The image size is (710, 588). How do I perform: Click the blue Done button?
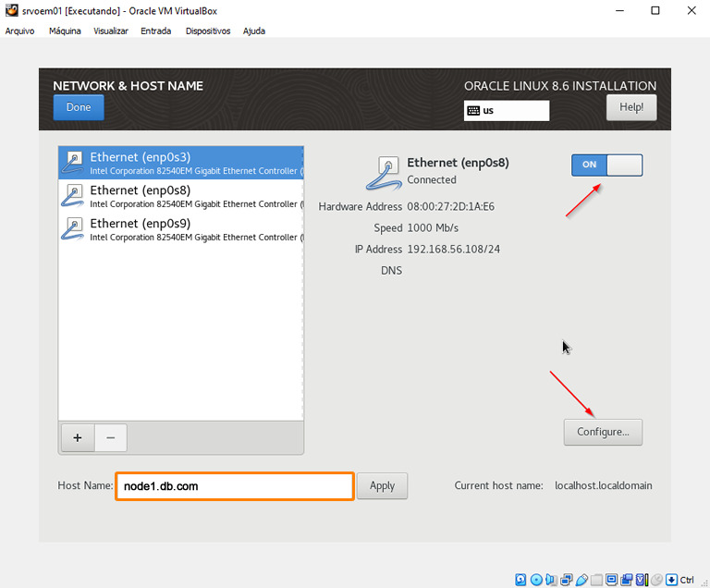click(x=79, y=107)
